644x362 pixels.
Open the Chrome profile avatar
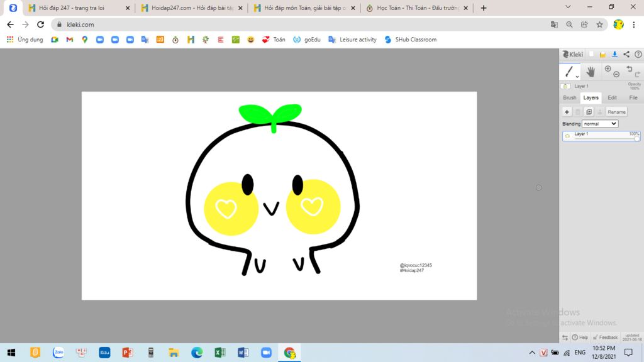coord(619,25)
